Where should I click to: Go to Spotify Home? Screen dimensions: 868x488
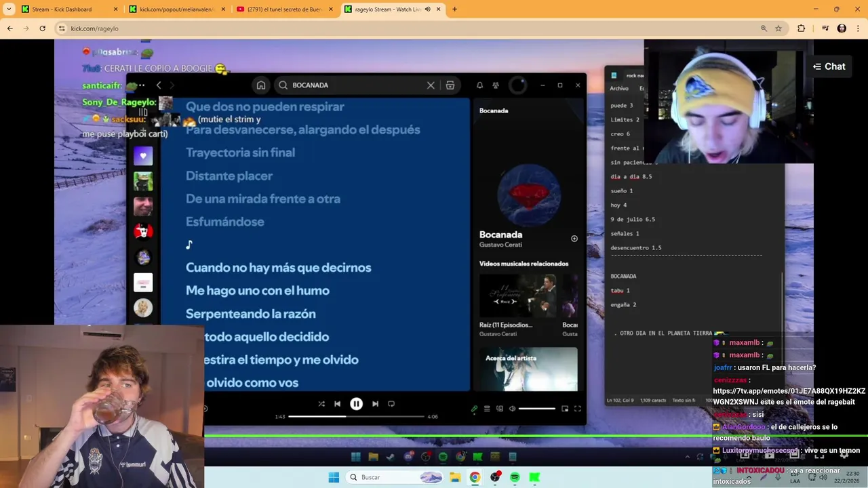tap(260, 85)
